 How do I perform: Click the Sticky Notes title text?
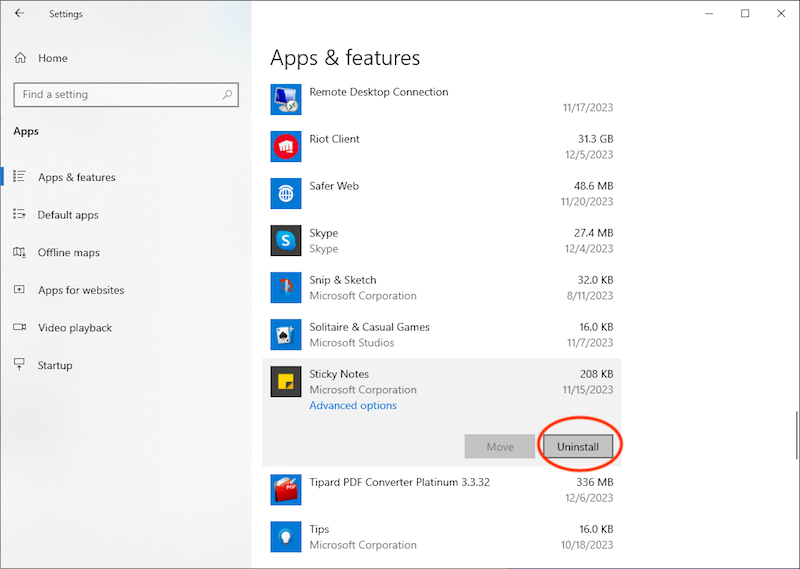click(339, 374)
